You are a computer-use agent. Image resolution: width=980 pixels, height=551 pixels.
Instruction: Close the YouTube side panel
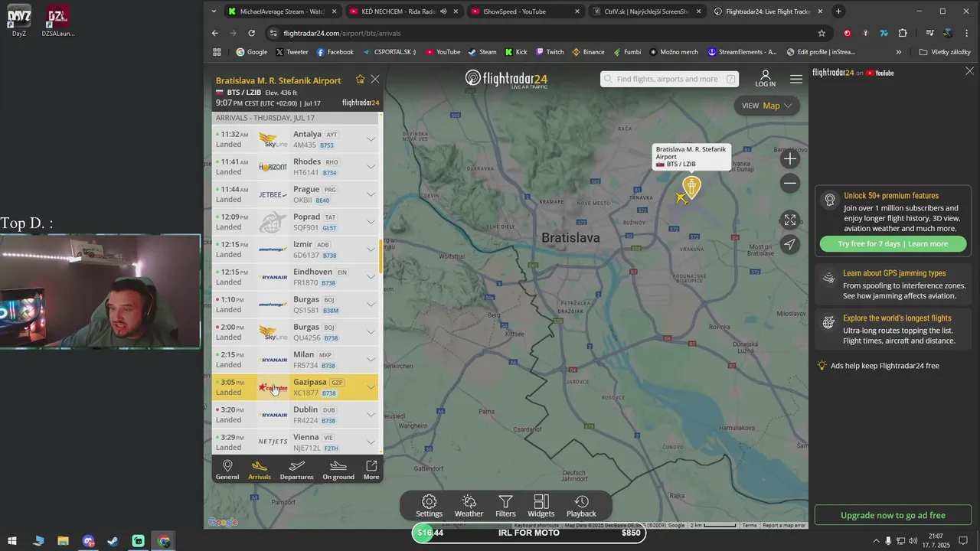coord(969,71)
